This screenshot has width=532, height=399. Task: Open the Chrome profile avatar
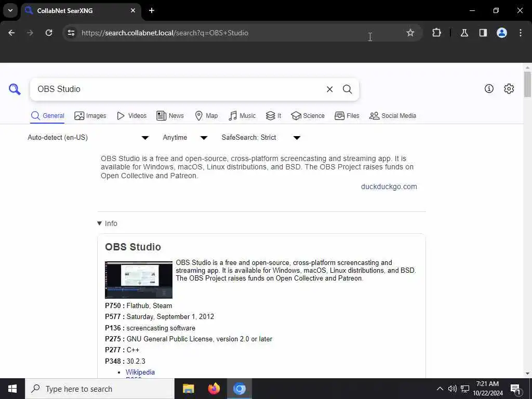click(501, 33)
